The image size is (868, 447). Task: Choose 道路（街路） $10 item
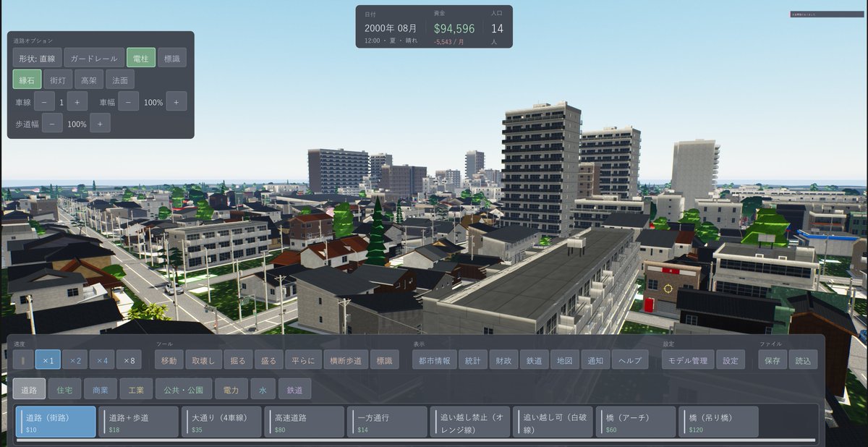pyautogui.click(x=56, y=422)
